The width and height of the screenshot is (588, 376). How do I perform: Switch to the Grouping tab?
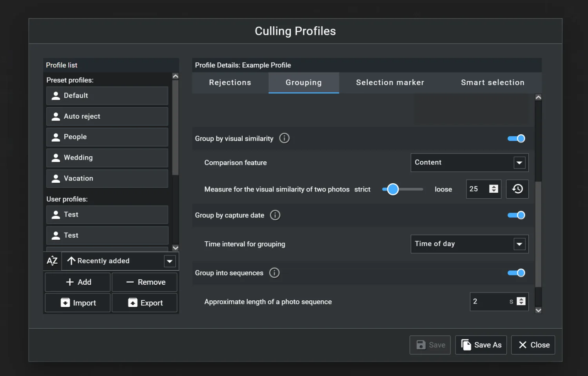tap(304, 83)
